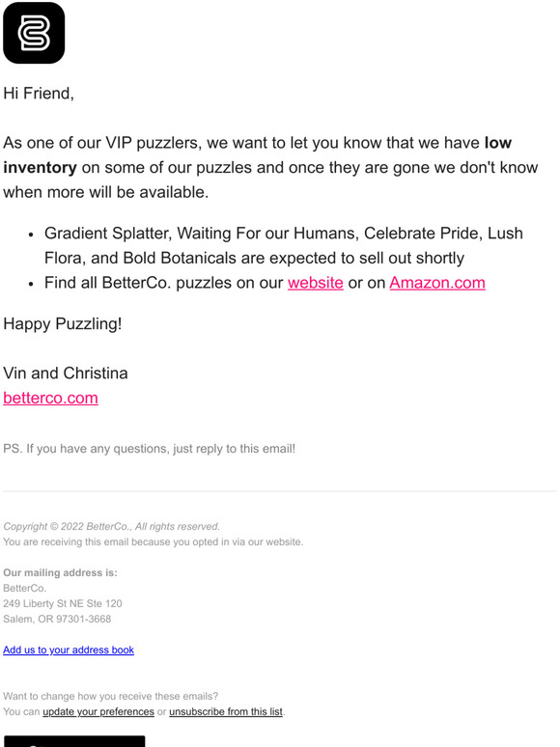Click the '249 Liberty St NE' address line
Viewport: 560px width, 747px height.
pos(63,603)
